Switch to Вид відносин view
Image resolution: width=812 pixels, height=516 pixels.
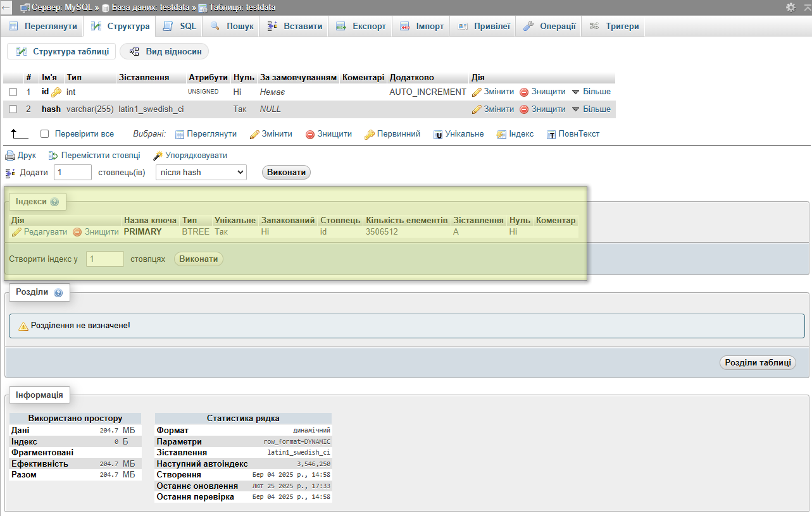pyautogui.click(x=165, y=51)
